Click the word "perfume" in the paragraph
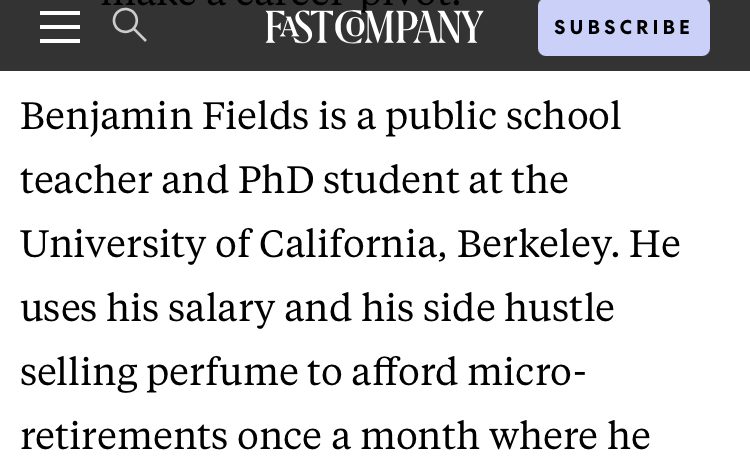The image size is (750, 474). click(222, 372)
